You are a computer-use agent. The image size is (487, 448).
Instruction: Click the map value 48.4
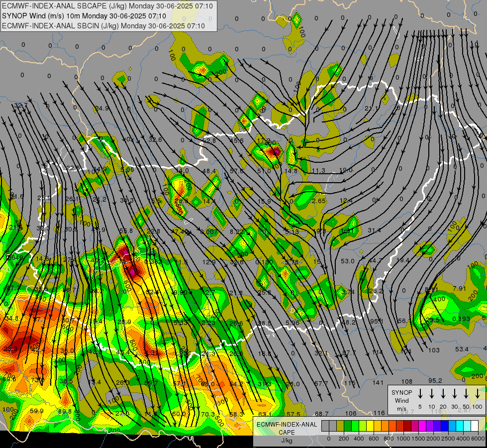(x=209, y=171)
